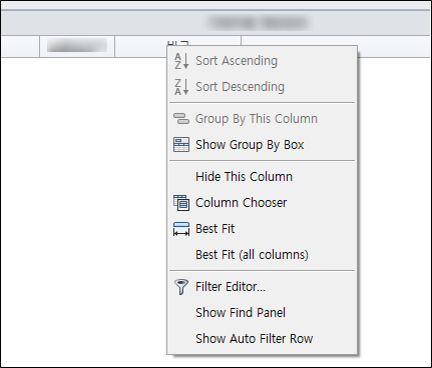The image size is (432, 368).
Task: Click the Sort Descending Z-A icon
Action: click(181, 87)
